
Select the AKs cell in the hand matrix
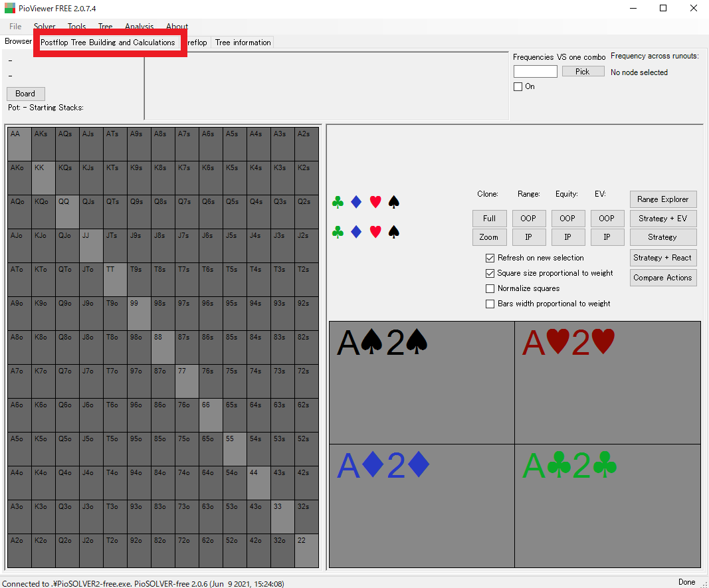click(43, 144)
